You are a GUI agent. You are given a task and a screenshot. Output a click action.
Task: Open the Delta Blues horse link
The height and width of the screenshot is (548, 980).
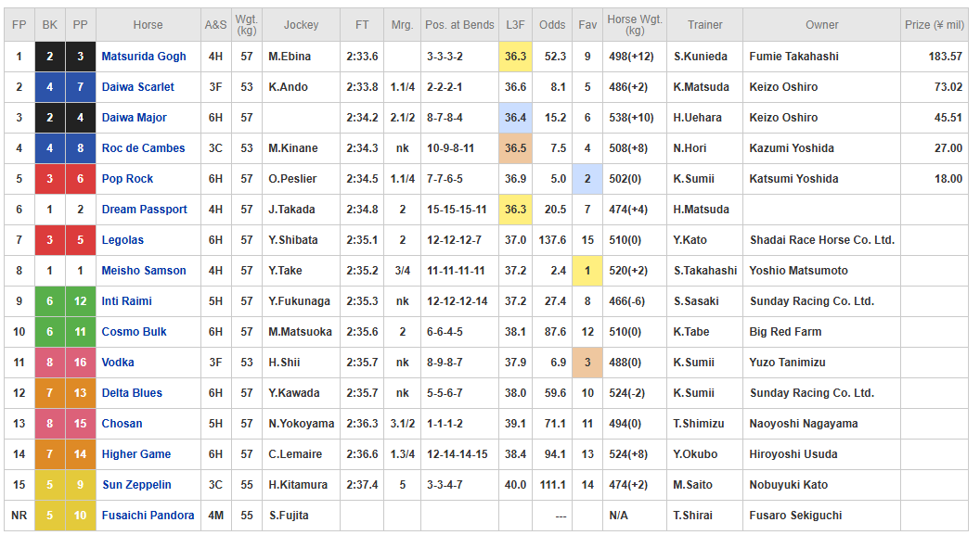tap(132, 392)
